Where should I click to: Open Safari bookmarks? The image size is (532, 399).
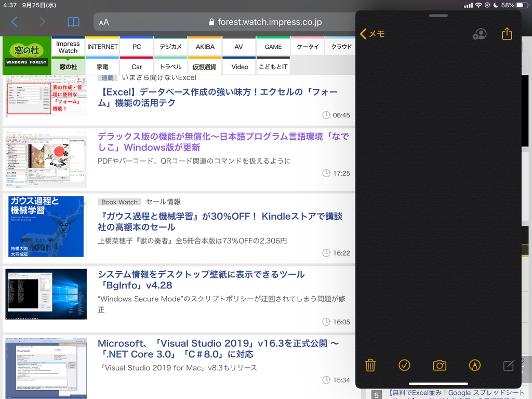point(73,22)
